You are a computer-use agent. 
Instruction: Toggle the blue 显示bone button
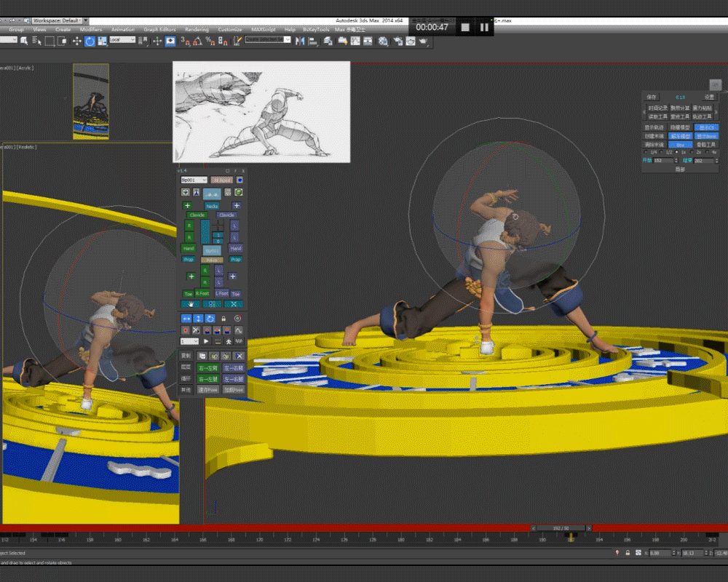[x=707, y=137]
